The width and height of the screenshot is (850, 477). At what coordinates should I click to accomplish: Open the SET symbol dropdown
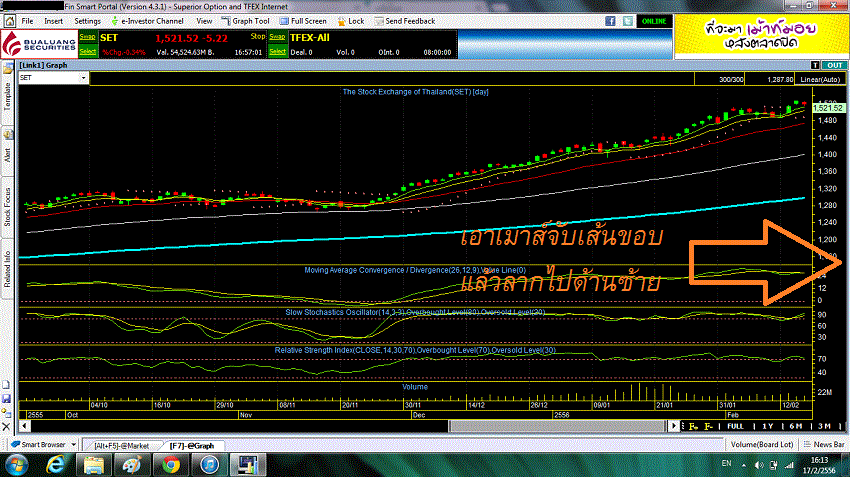click(83, 78)
